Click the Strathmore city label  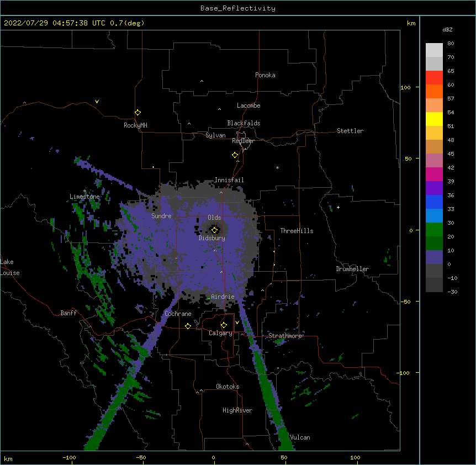coord(285,336)
